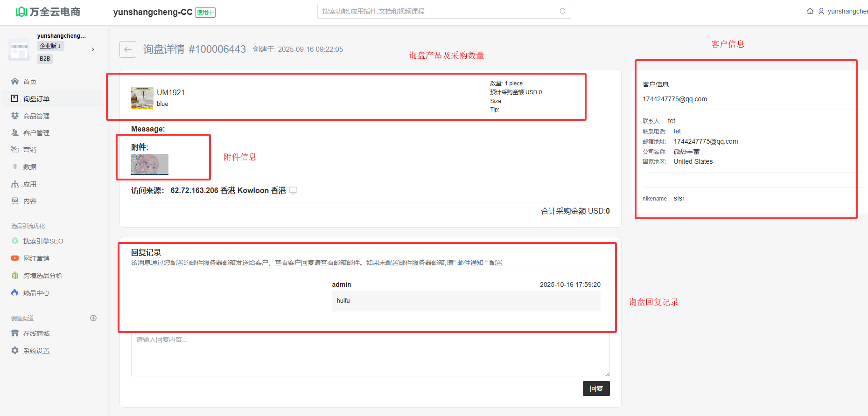Click the back arrow beside inquiry details
The image size is (868, 416).
pos(127,49)
